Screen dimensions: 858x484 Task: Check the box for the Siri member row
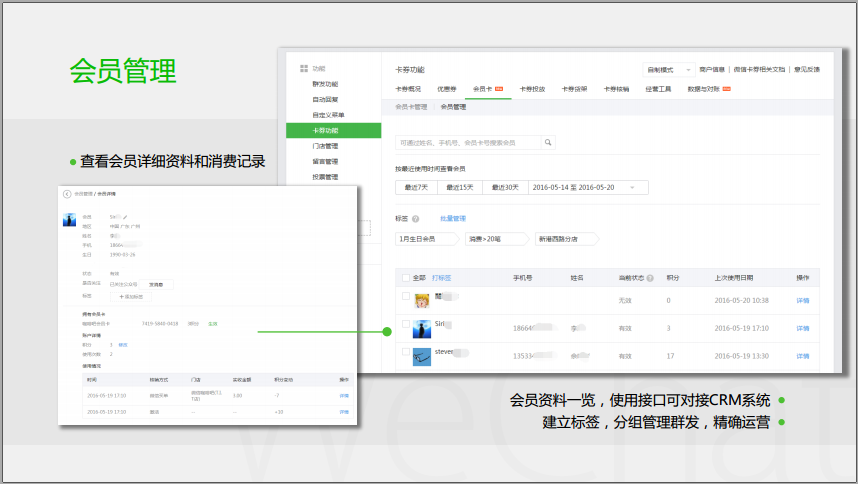[405, 324]
